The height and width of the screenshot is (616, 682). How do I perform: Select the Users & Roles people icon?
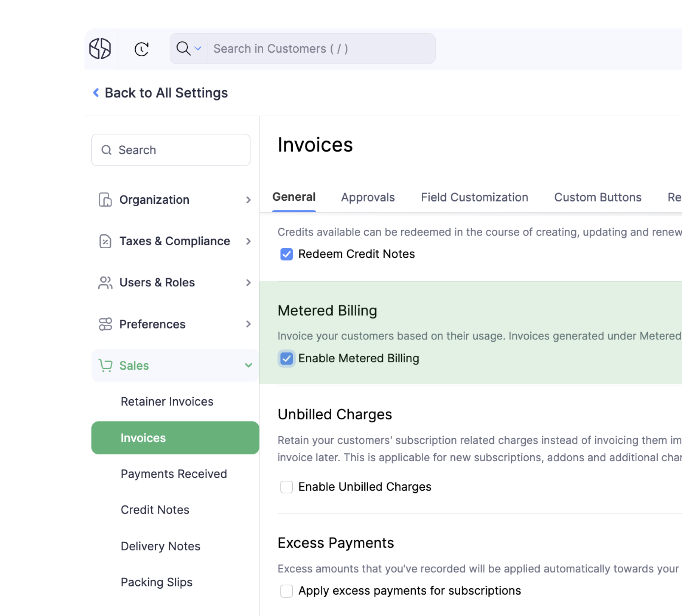105,283
